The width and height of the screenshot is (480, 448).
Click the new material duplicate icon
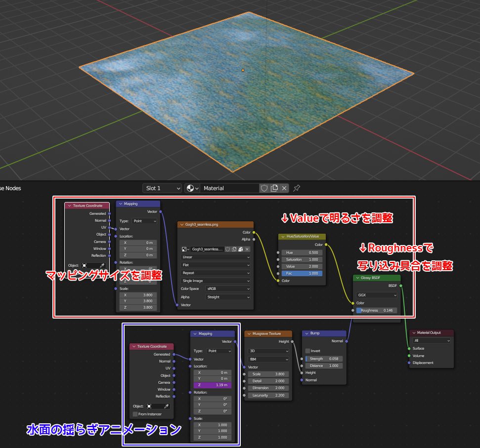click(274, 188)
